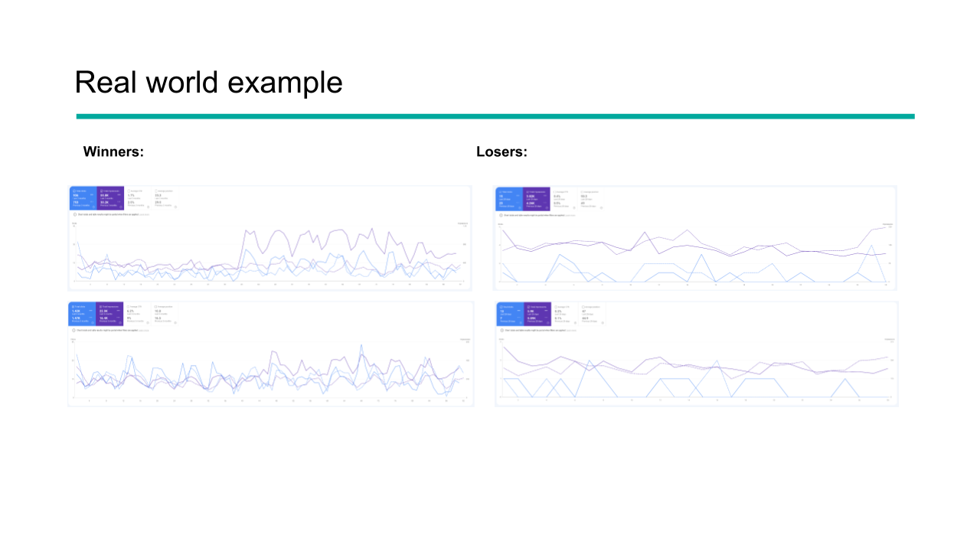Viewport: 980px width, 551px height.
Task: Select the bottom Winners line chart image
Action: [270, 353]
